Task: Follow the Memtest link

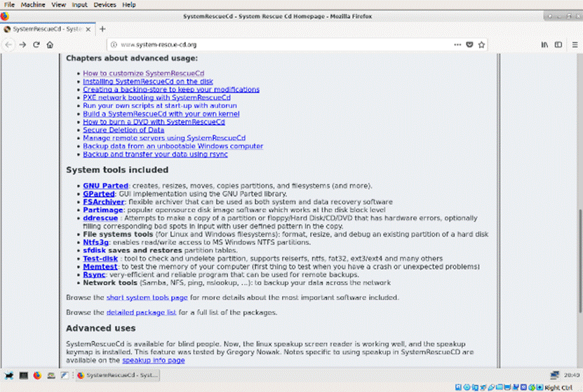Action: [x=100, y=266]
